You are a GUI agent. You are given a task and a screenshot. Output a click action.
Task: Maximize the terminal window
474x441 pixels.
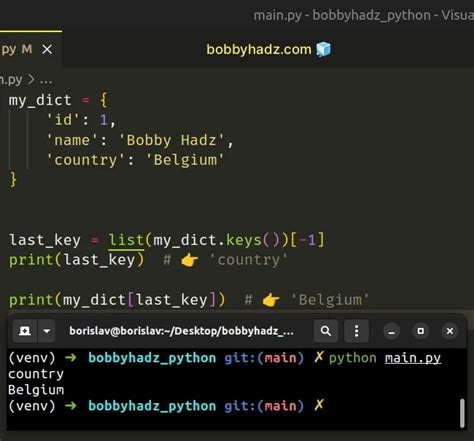coord(421,331)
